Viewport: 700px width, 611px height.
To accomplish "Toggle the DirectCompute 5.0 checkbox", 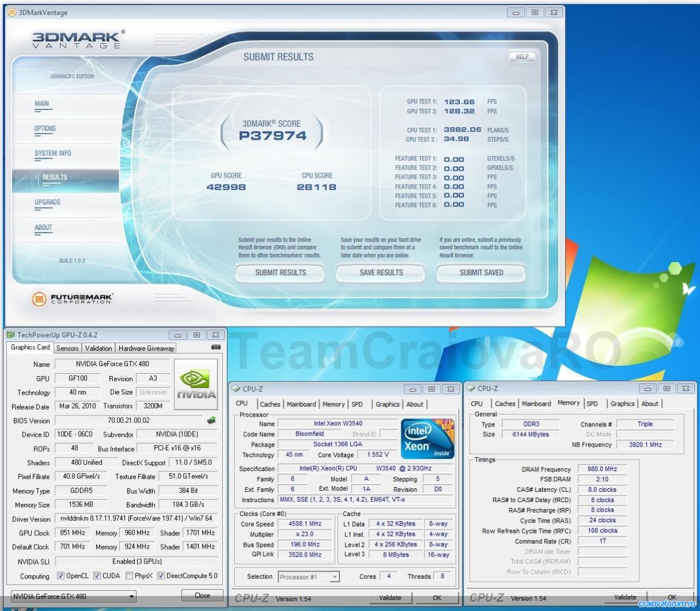I will pyautogui.click(x=161, y=576).
